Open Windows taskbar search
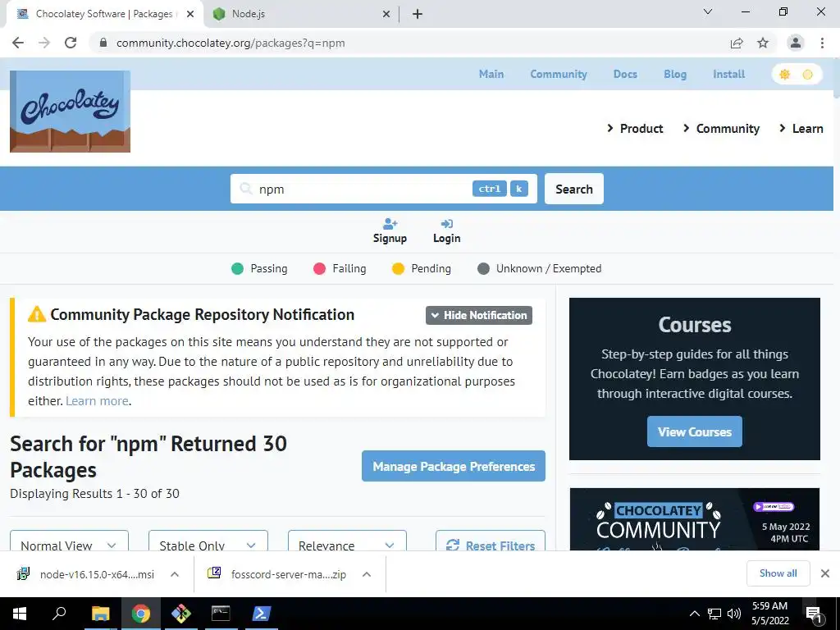 click(x=59, y=613)
